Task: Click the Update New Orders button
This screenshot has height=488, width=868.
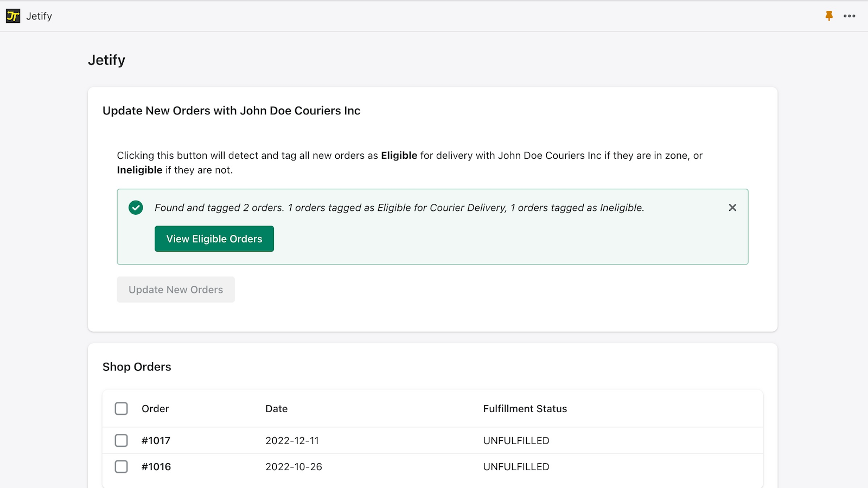Action: click(x=176, y=290)
